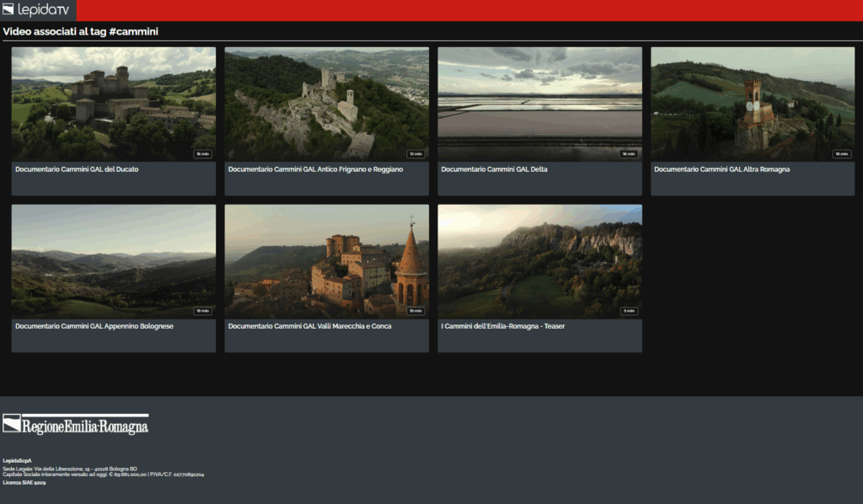Open the GAL del Ducato castle thumbnail
Viewport: 863px width, 504px height.
coord(113,103)
